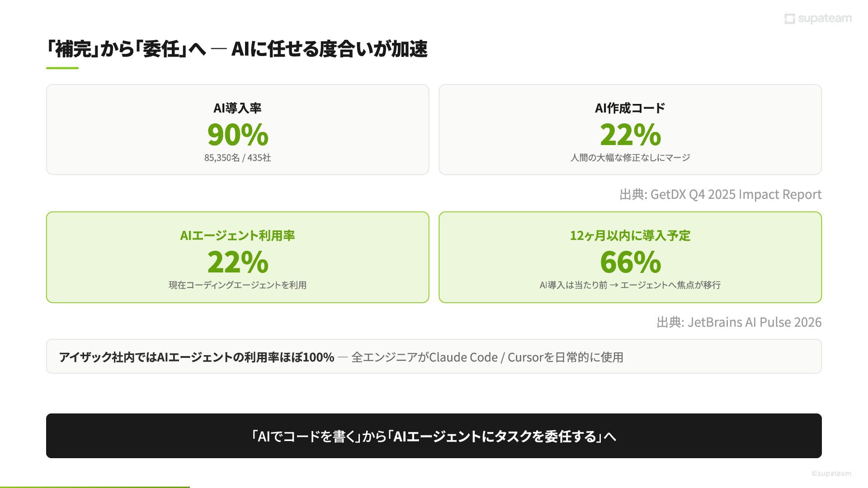
Task: Click the large 66% figure
Action: [x=630, y=262]
